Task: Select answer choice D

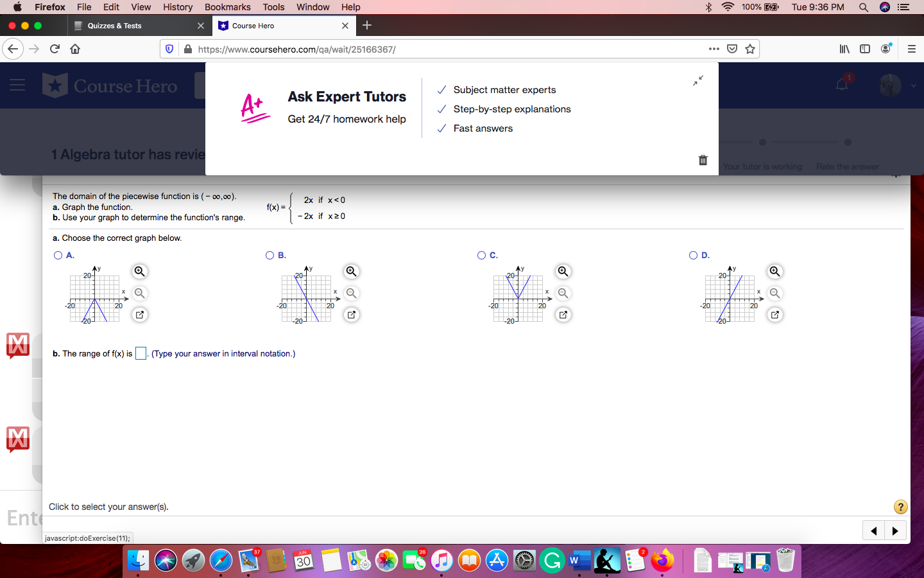Action: pyautogui.click(x=694, y=256)
